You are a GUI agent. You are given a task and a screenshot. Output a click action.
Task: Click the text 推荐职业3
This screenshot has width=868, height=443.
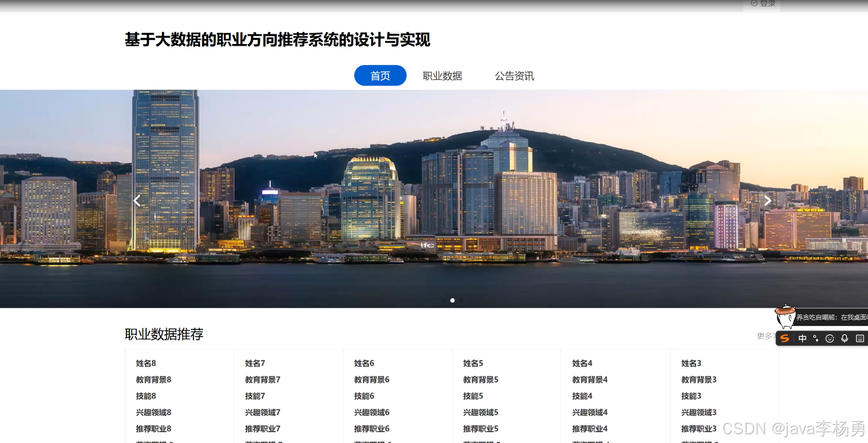[699, 429]
